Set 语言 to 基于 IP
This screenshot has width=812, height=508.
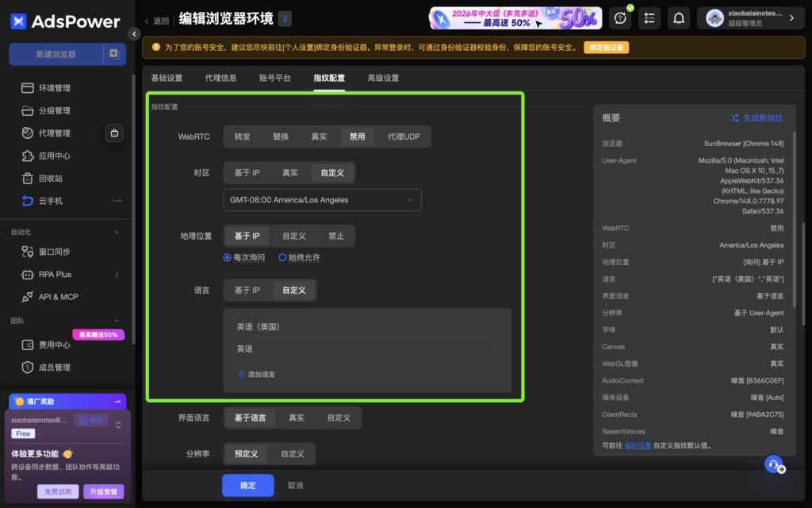pyautogui.click(x=247, y=291)
